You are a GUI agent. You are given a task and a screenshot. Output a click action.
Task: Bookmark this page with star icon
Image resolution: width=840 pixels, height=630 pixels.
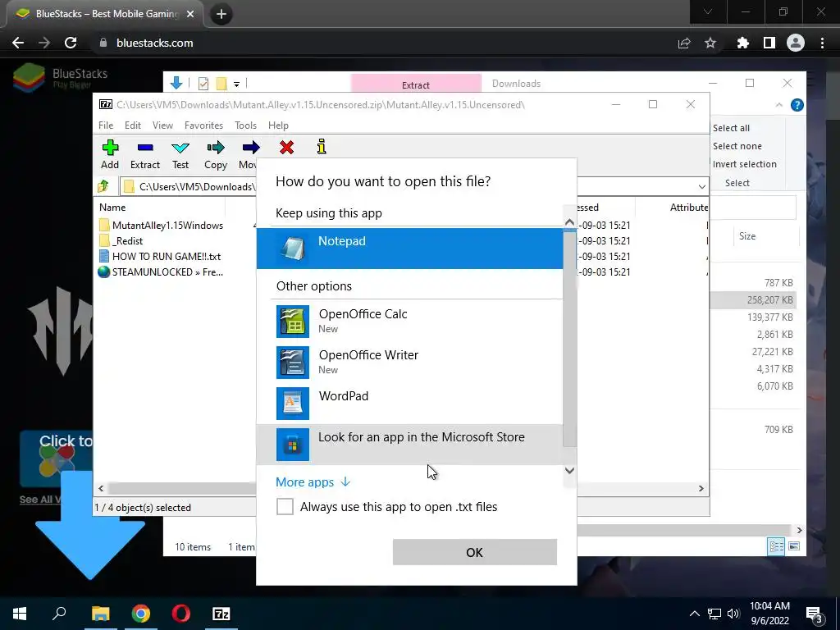(x=710, y=43)
